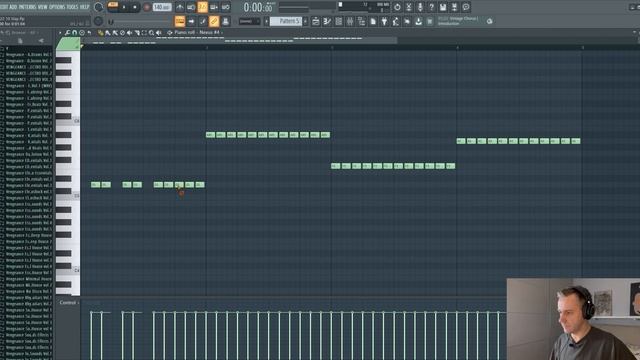This screenshot has width=640, height=360.
Task: Open the OPTIONS menu
Action: (x=57, y=7)
